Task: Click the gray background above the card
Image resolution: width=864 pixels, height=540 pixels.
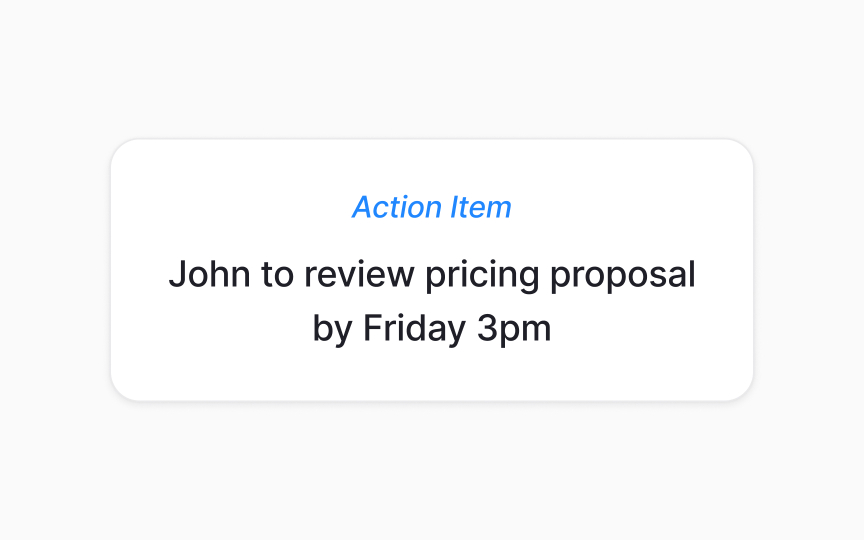Action: (432, 69)
